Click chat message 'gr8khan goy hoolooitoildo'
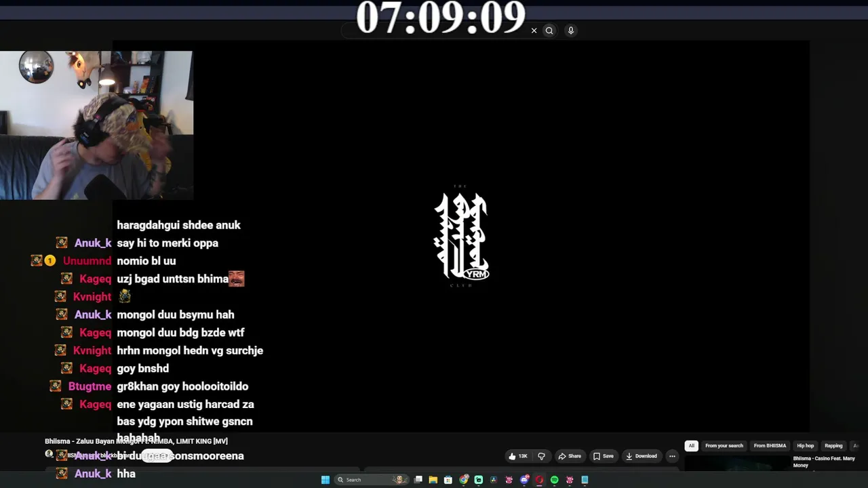Image resolution: width=868 pixels, height=488 pixels. [182, 386]
